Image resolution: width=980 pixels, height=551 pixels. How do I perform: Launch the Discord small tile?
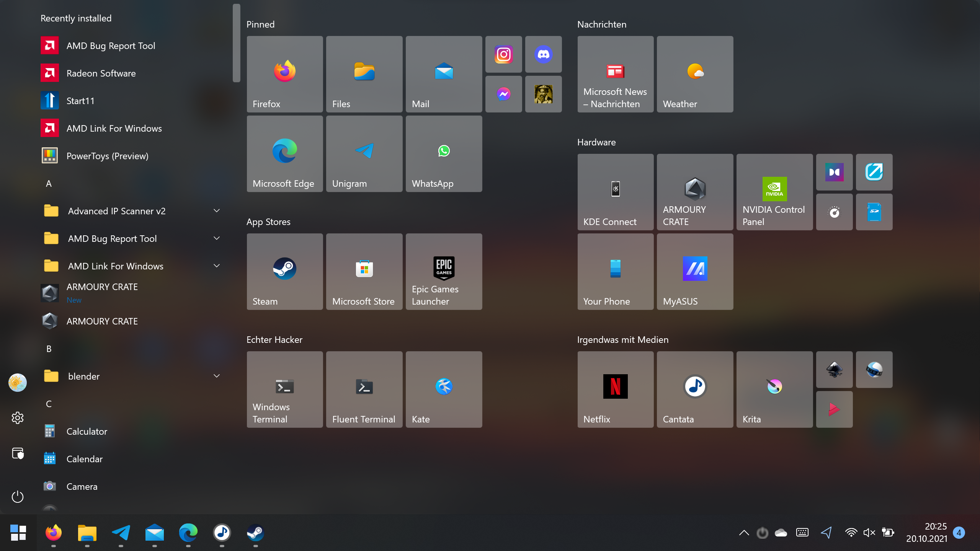(543, 54)
